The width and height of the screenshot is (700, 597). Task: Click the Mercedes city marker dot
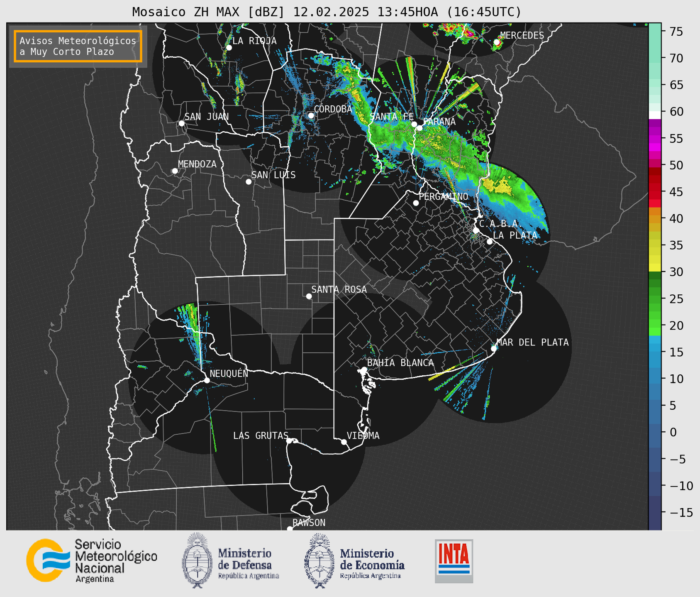[497, 42]
